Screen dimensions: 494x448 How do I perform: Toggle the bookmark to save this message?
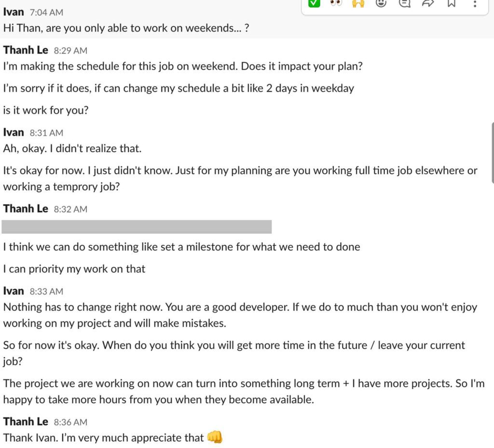pyautogui.click(x=451, y=5)
